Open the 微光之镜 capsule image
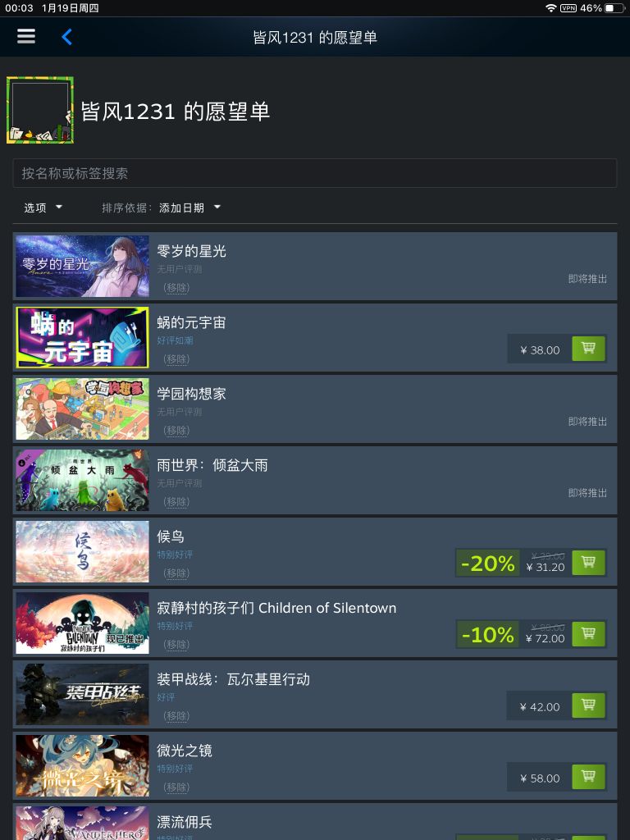 (x=83, y=765)
